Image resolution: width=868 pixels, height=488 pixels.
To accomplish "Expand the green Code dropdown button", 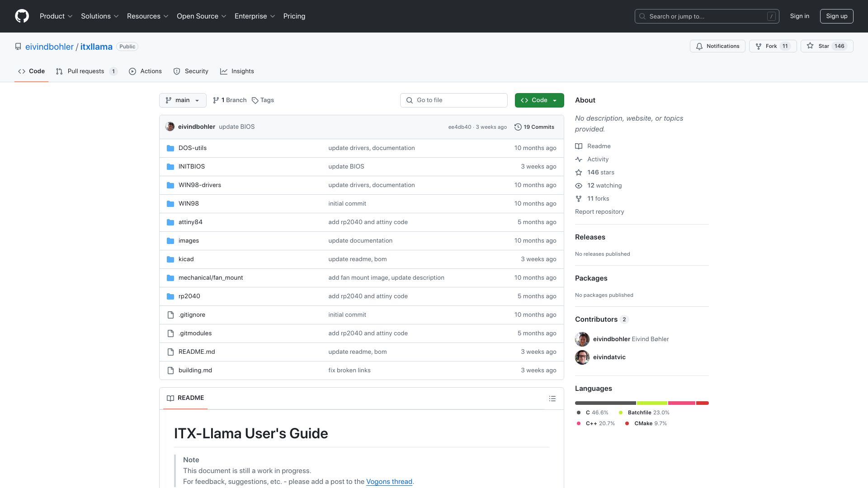I will tap(539, 100).
